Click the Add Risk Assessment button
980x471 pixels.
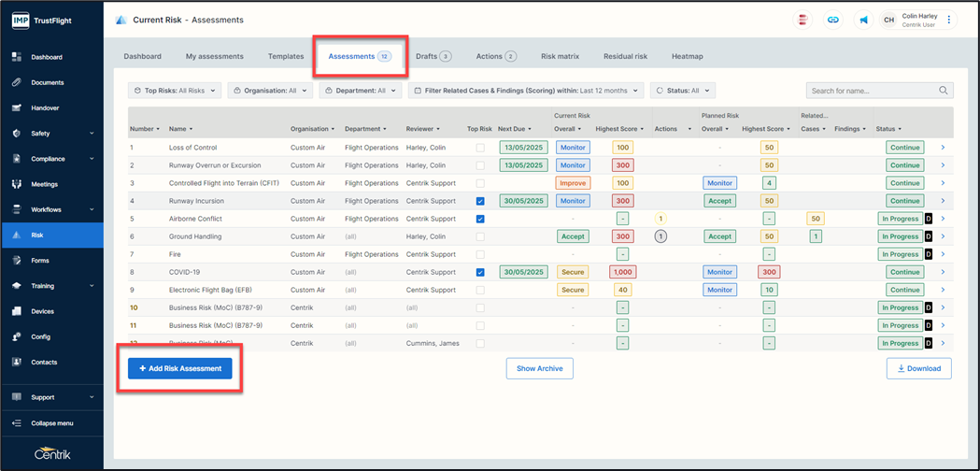180,368
